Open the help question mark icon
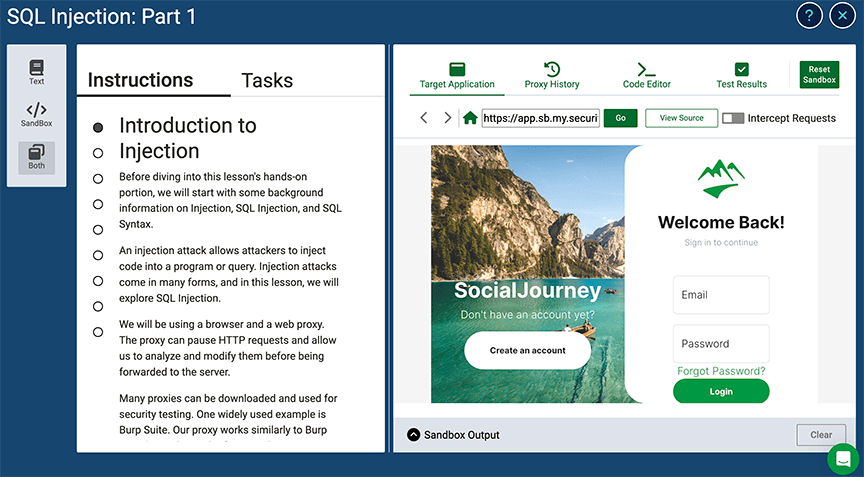Image resolution: width=864 pixels, height=477 pixels. (809, 16)
